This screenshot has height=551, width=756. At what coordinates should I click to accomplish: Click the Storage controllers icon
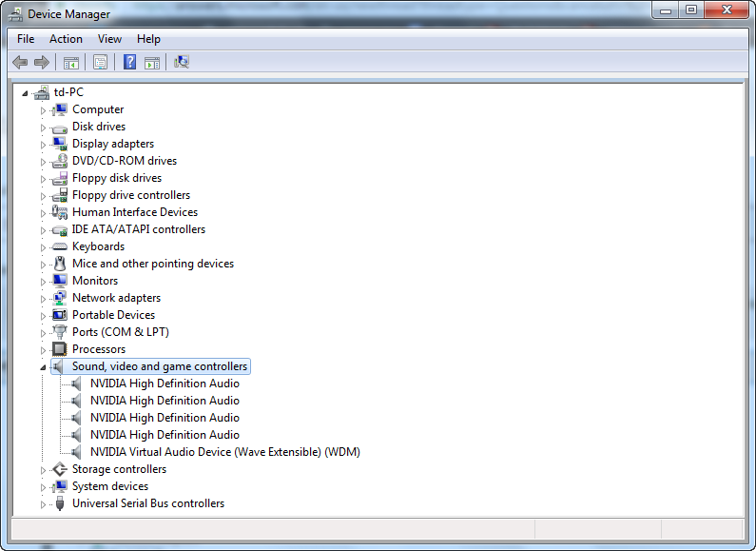(x=60, y=469)
